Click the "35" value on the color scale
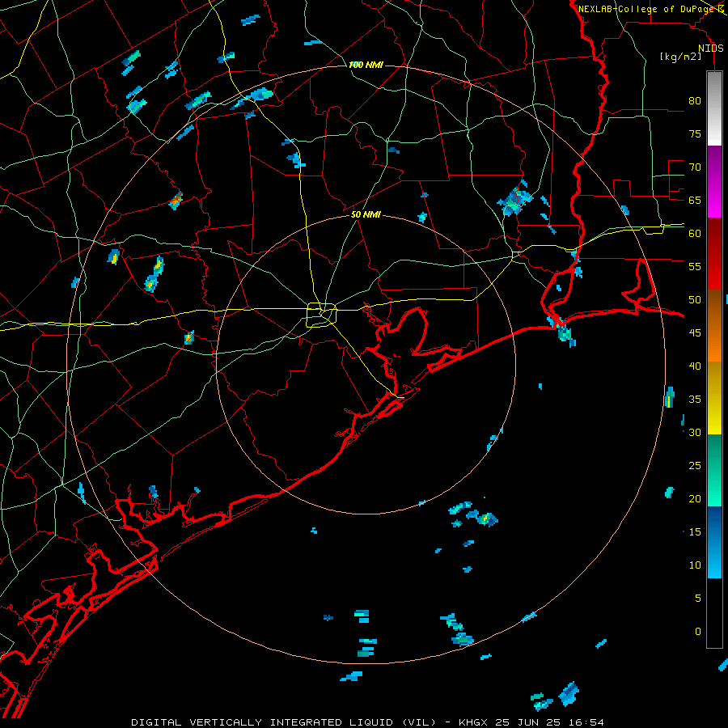 tap(695, 400)
